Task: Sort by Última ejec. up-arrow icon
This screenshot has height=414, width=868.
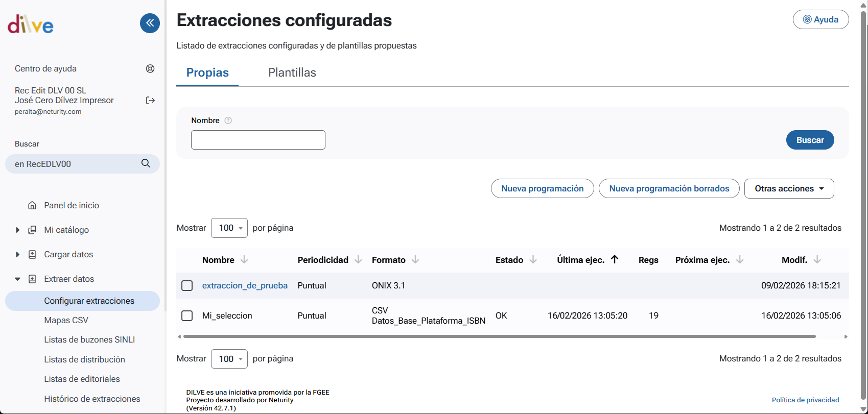Action: click(x=615, y=259)
